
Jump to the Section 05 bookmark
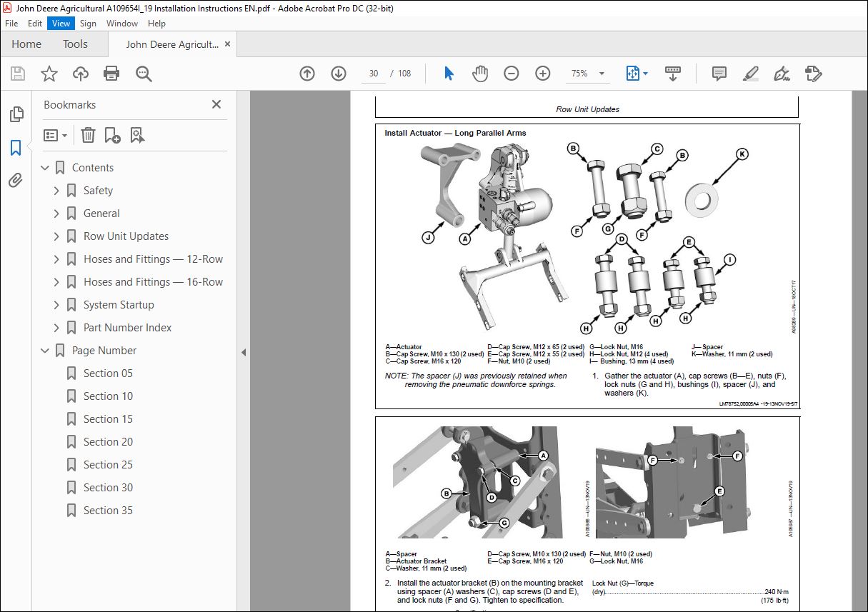click(108, 373)
